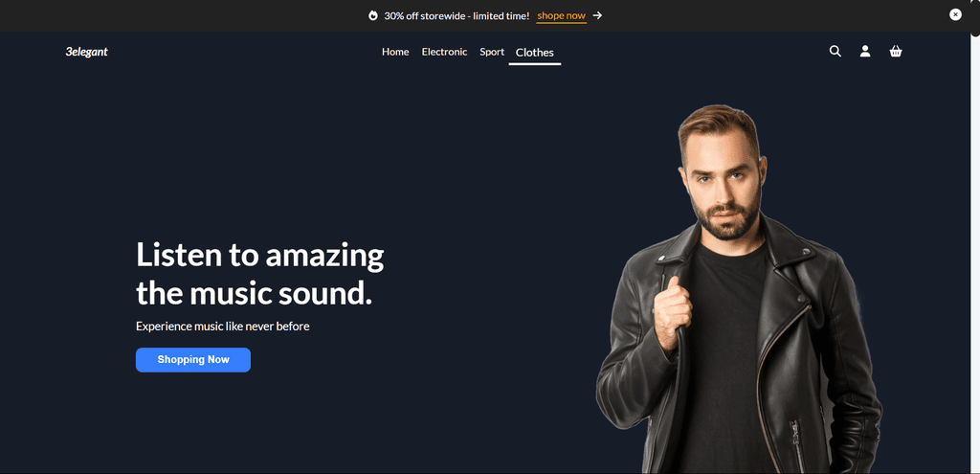The width and height of the screenshot is (980, 474).
Task: Open the user account icon
Action: [x=865, y=52]
